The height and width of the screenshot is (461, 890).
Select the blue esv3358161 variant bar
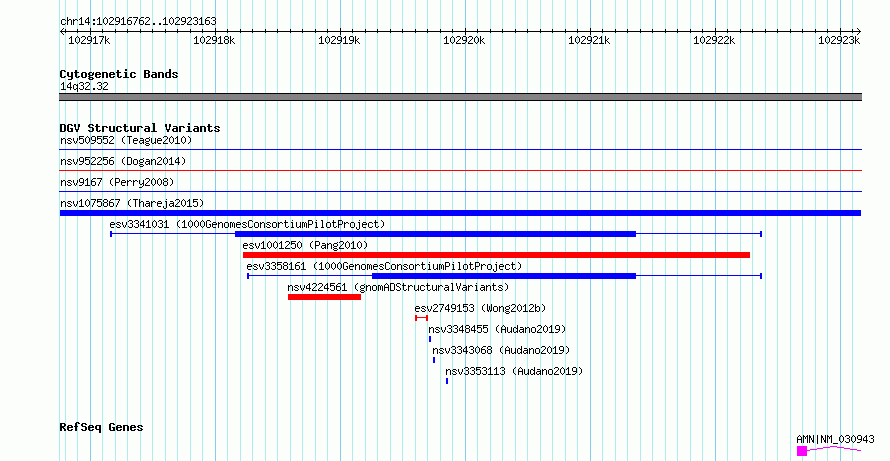(504, 276)
